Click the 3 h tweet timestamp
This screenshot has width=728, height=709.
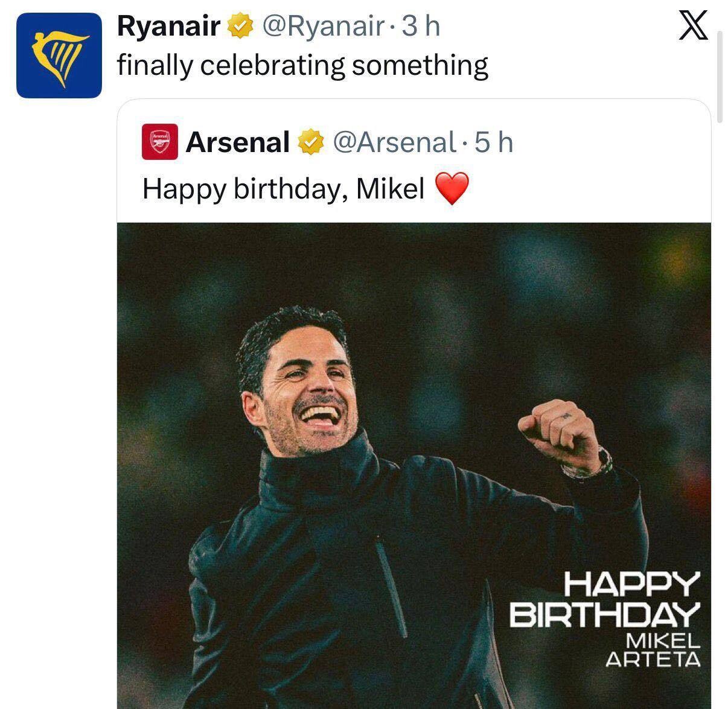point(421,27)
